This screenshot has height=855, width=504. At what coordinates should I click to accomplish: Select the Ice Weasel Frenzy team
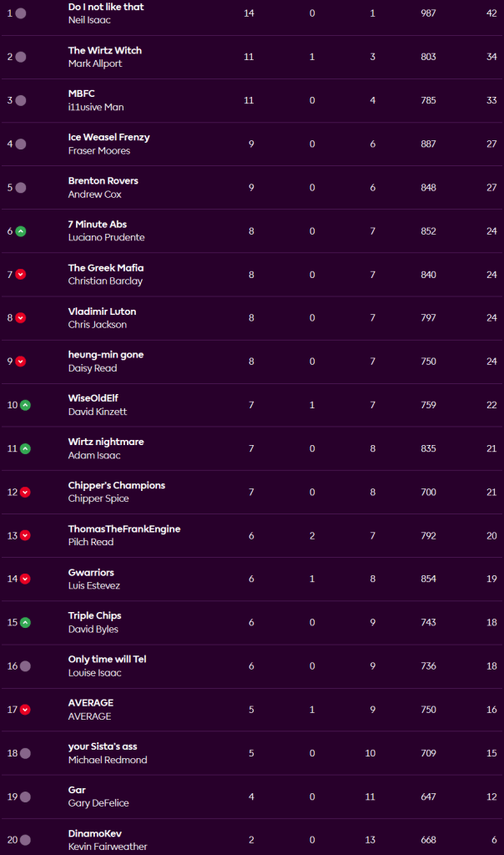click(x=108, y=137)
